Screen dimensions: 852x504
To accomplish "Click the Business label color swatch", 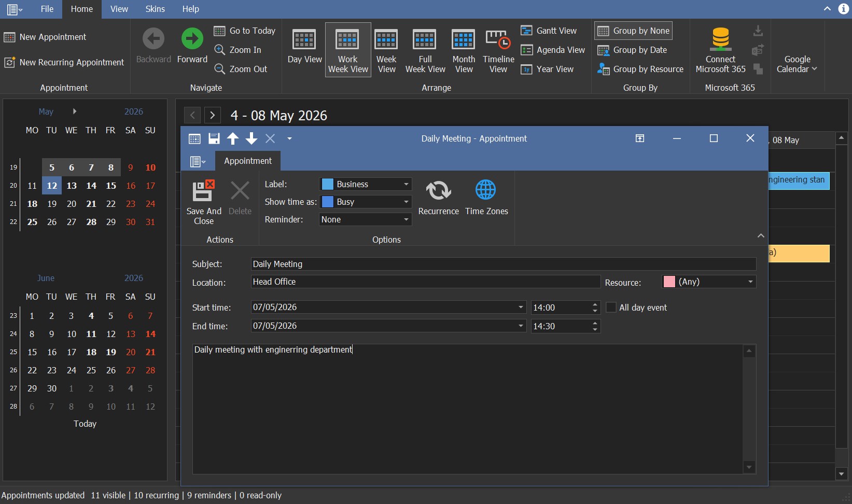I will pos(328,184).
